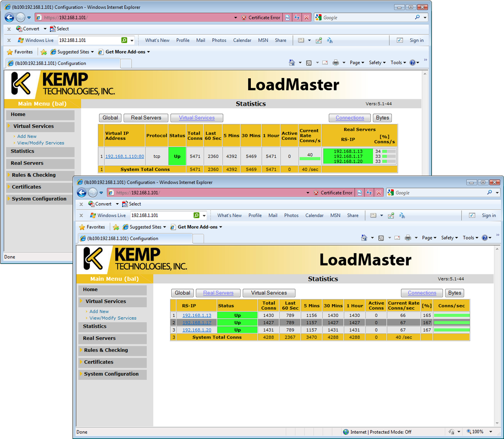Click translate icon in front Windows Live toolbar

click(x=402, y=215)
